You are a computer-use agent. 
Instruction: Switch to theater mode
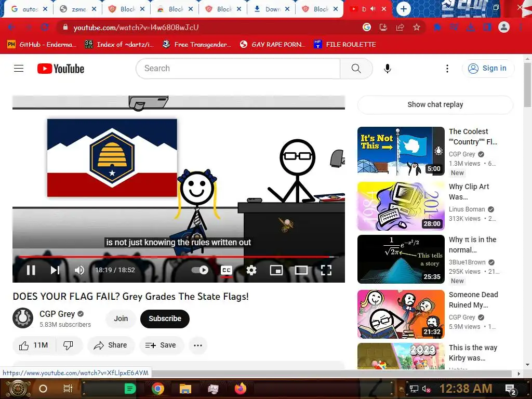click(x=301, y=270)
